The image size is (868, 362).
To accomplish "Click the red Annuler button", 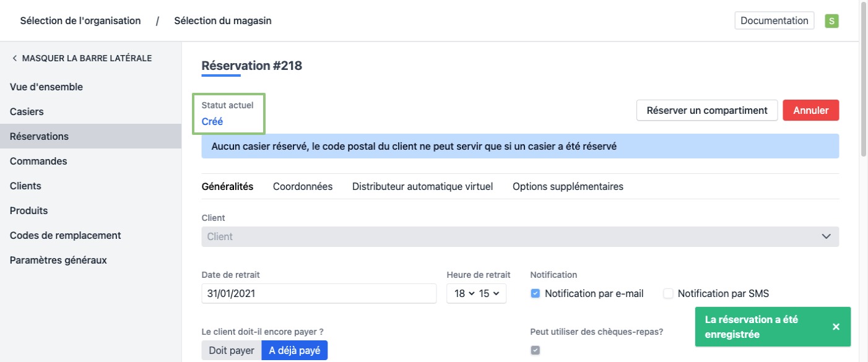I will pyautogui.click(x=810, y=110).
